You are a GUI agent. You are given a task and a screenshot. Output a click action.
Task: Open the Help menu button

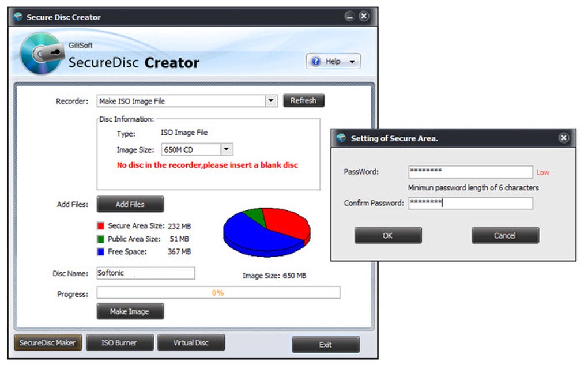pos(333,61)
